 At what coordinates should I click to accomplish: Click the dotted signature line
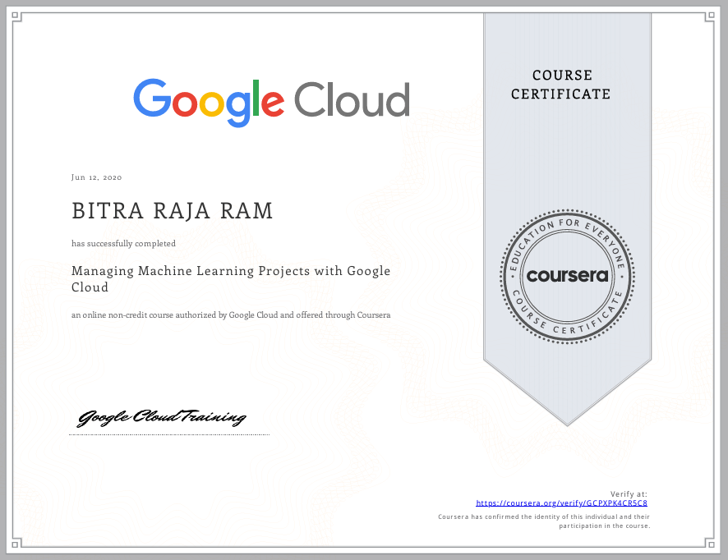click(169, 433)
